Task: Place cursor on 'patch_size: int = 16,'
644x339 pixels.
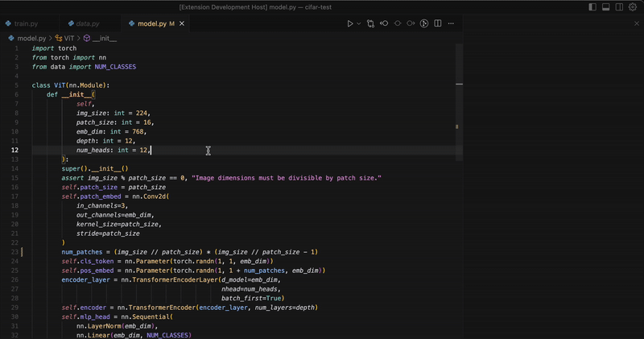Action: tap(115, 122)
